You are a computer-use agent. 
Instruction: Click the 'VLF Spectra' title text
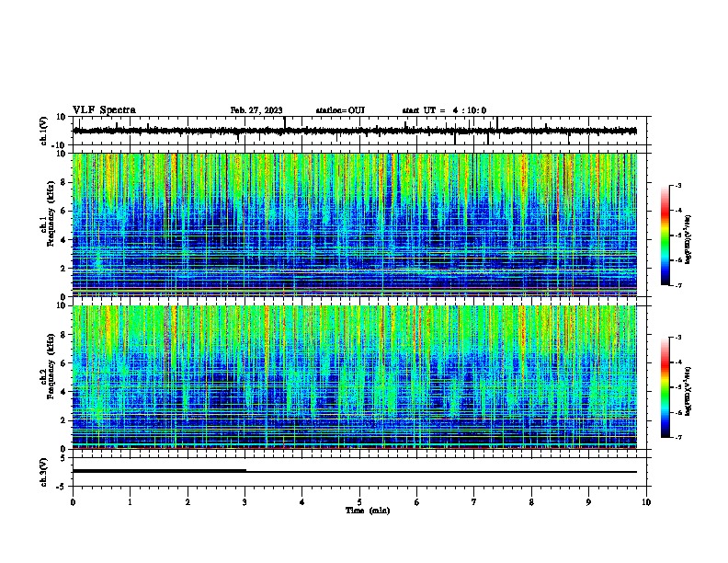coord(104,110)
